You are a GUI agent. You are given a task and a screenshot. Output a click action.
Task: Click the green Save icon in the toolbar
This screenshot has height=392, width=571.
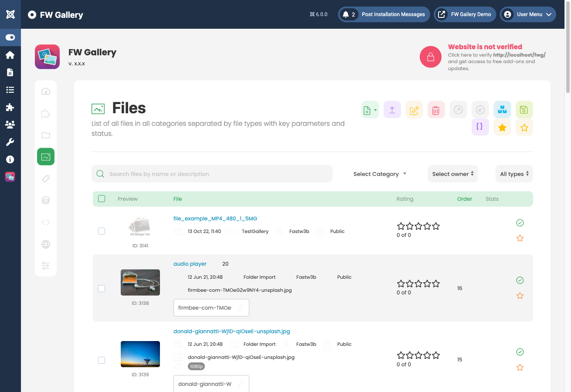(524, 109)
